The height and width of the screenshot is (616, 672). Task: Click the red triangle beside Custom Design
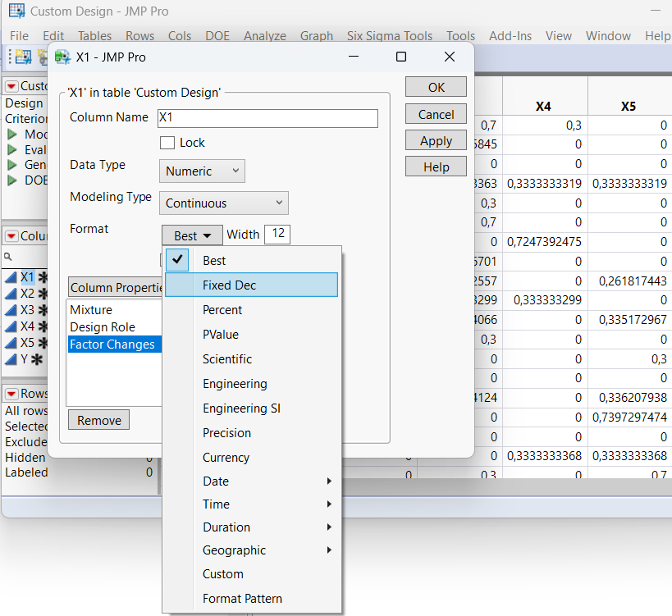pos(11,85)
